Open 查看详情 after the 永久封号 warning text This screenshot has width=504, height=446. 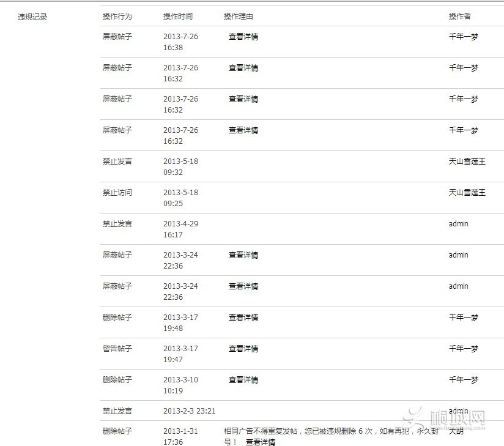click(x=261, y=442)
